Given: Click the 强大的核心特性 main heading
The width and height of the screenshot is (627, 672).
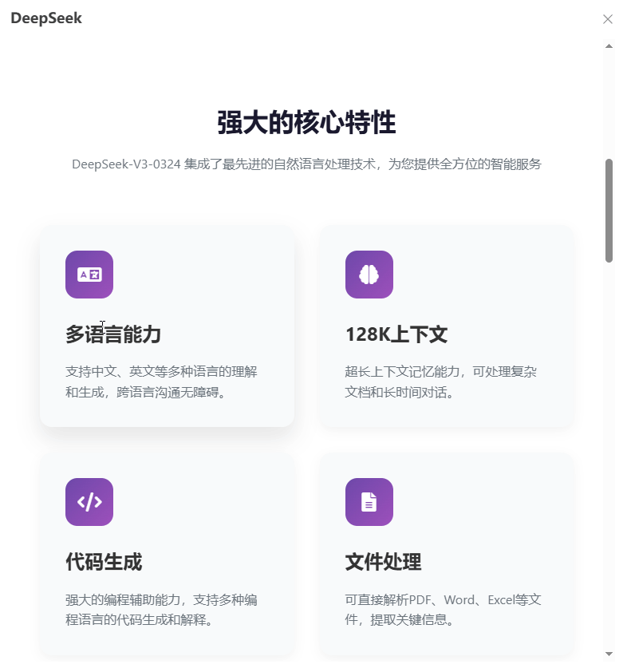Looking at the screenshot, I should click(x=306, y=123).
